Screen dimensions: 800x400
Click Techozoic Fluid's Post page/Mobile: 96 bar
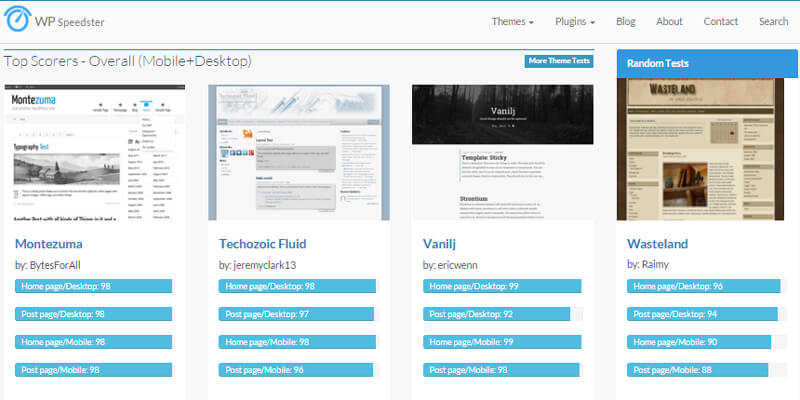(296, 370)
